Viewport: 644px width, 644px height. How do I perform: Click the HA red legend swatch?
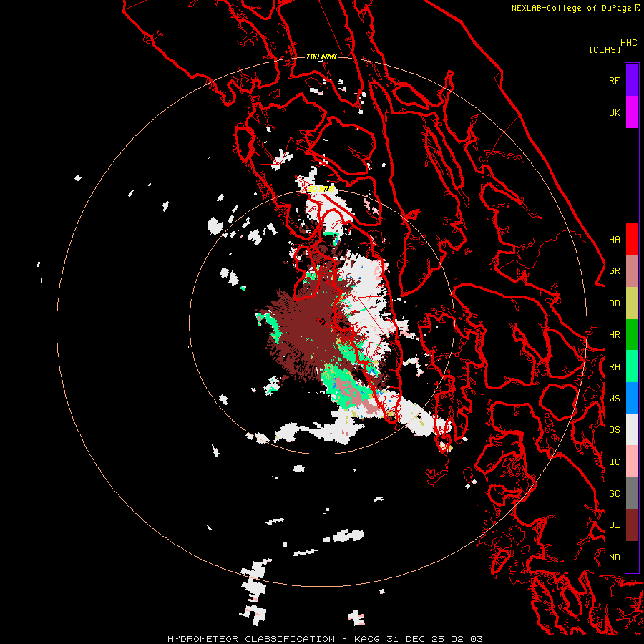click(632, 239)
